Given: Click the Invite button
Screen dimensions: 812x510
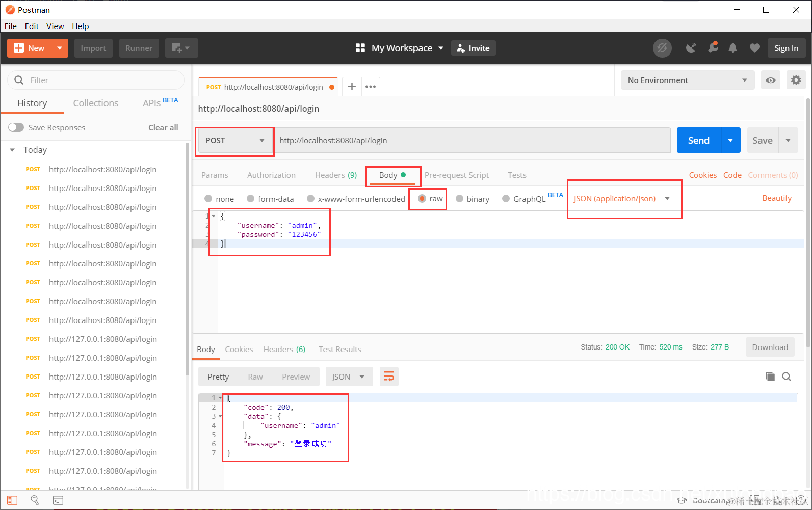Looking at the screenshot, I should pos(474,48).
